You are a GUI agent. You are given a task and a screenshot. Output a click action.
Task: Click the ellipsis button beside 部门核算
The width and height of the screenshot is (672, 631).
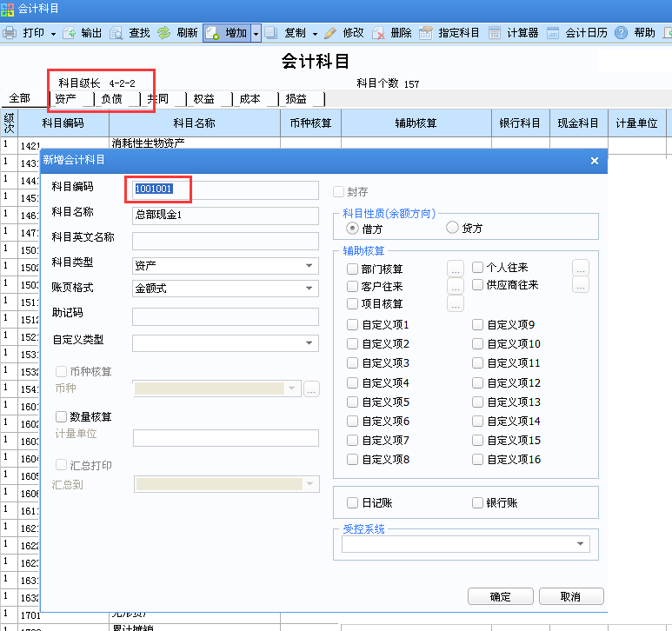(456, 269)
